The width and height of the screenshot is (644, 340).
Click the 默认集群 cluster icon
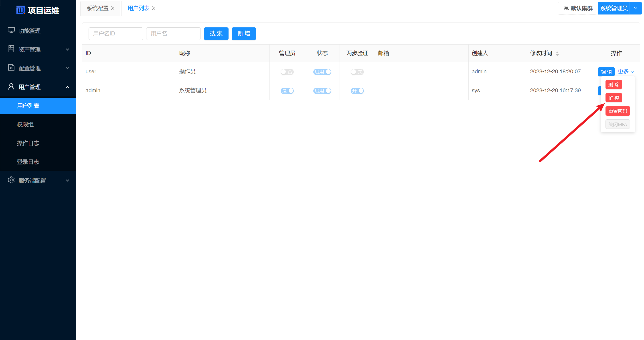click(566, 8)
